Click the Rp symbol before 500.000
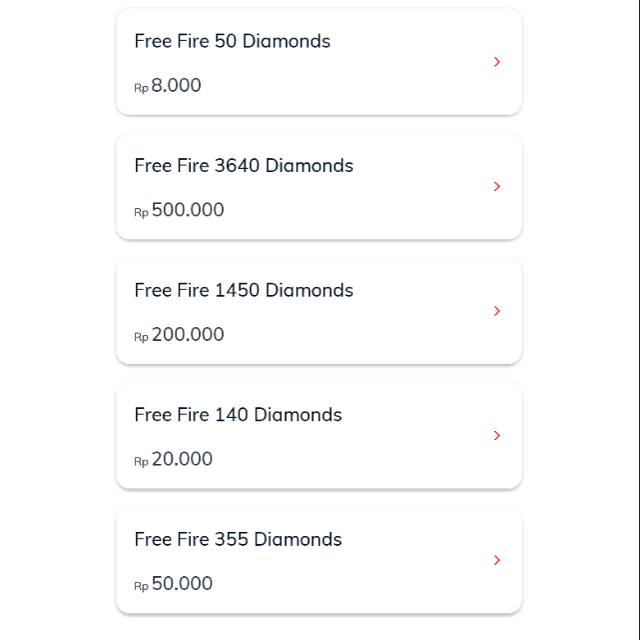Image resolution: width=640 pixels, height=640 pixels. [x=141, y=212]
